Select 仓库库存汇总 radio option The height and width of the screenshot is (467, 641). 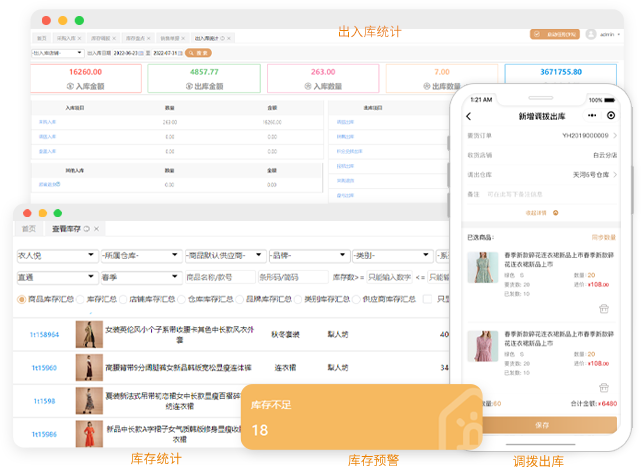[x=180, y=299]
